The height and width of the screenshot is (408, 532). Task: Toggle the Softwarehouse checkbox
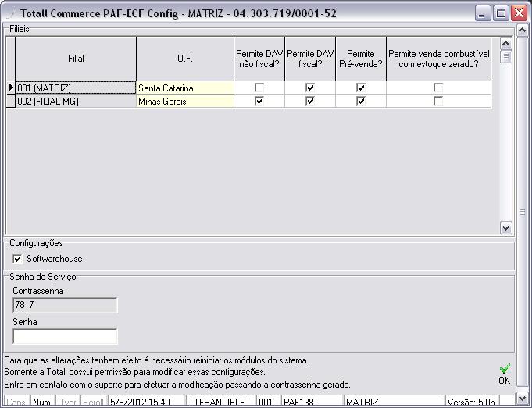[x=17, y=259]
